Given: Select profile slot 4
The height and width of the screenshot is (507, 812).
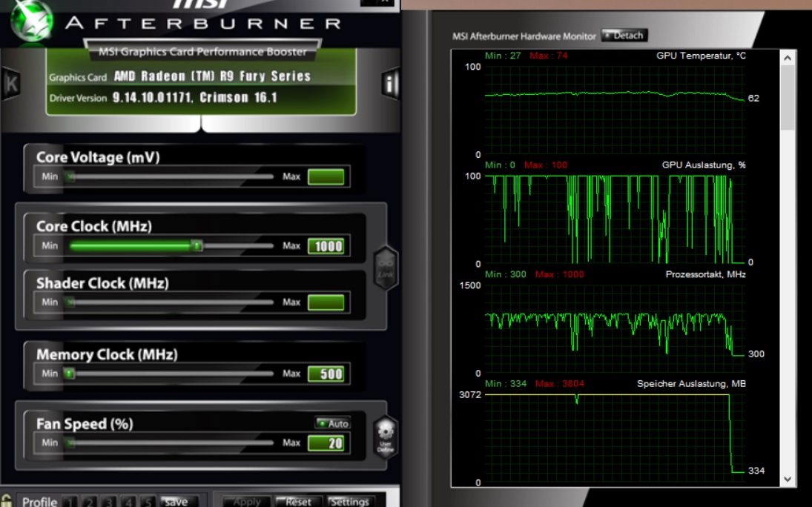Looking at the screenshot, I should point(129,501).
